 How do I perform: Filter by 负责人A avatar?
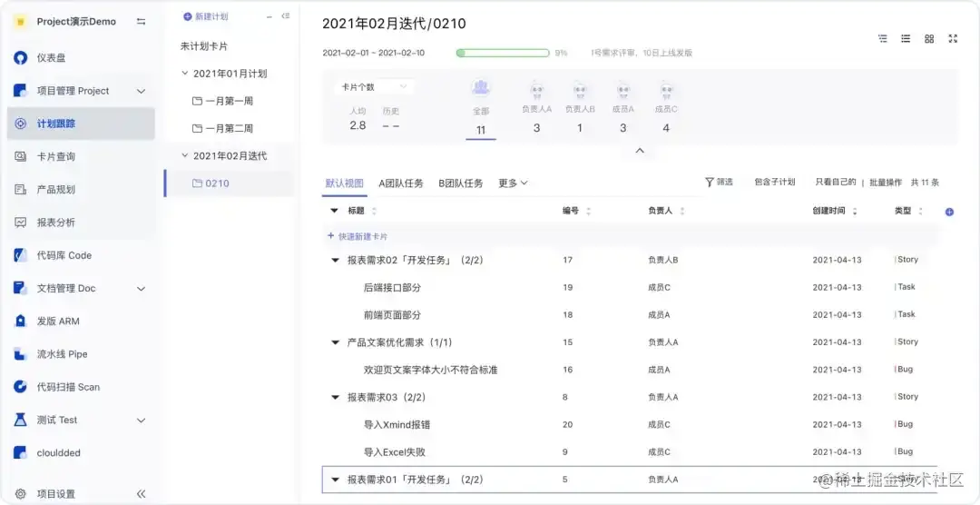pos(537,91)
